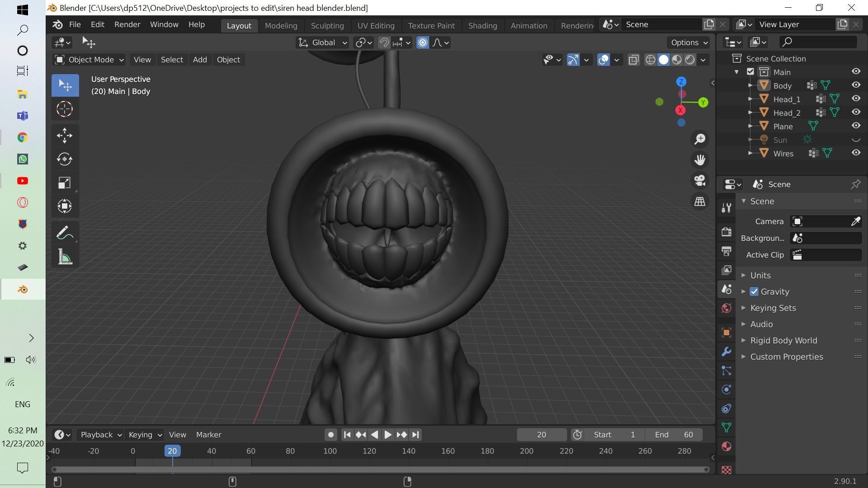Select the Measure tool

(65, 257)
